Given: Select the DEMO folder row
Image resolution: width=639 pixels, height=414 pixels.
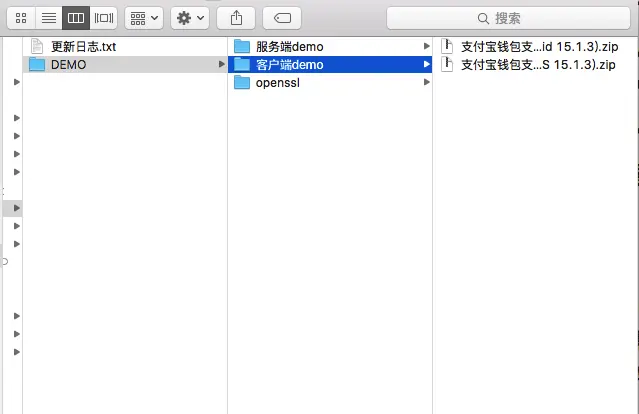Looking at the screenshot, I should (125, 64).
